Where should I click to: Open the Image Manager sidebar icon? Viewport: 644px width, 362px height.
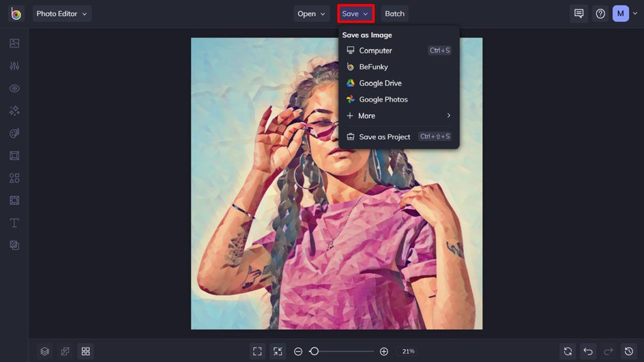[14, 43]
